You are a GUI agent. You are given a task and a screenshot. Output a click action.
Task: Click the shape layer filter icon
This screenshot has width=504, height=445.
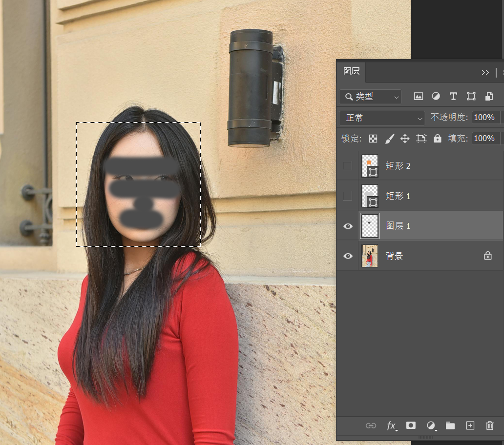click(471, 97)
